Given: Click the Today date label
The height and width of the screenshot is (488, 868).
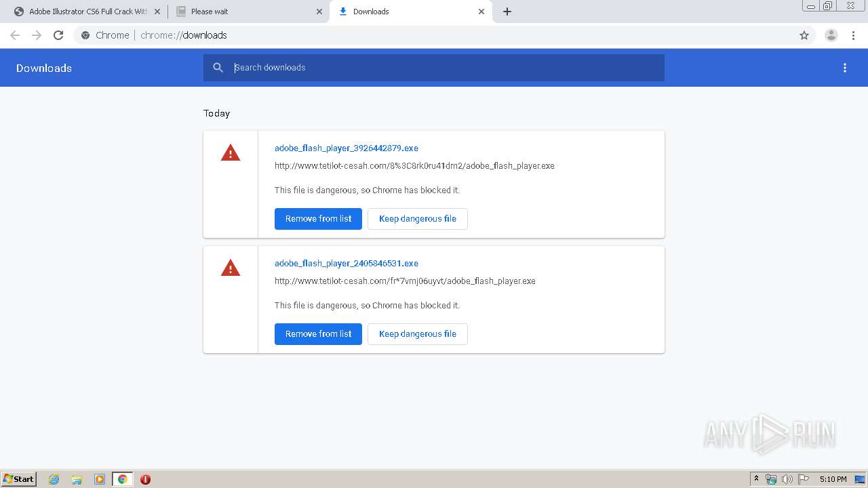Looking at the screenshot, I should coord(216,113).
